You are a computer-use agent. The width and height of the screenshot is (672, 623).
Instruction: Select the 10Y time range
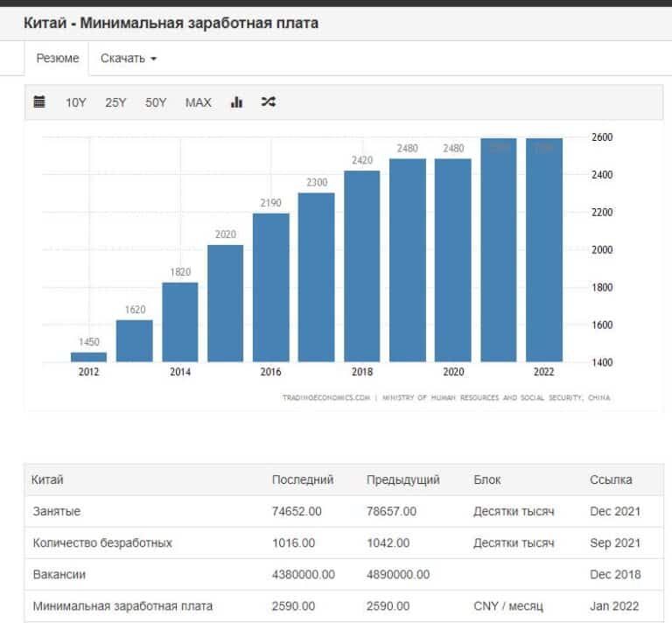(76, 102)
